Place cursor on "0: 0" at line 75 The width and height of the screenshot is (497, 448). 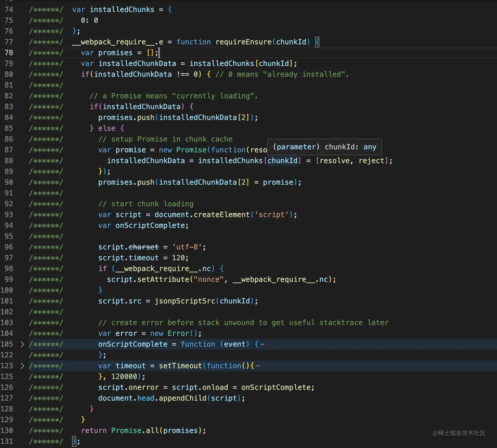coord(89,20)
